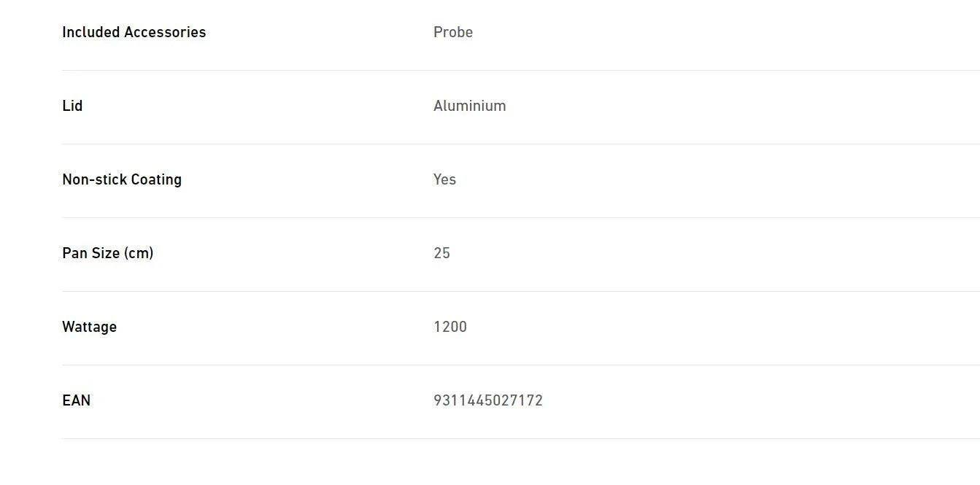Click the 'Lid' specification label
This screenshot has height=485, width=980.
click(72, 106)
